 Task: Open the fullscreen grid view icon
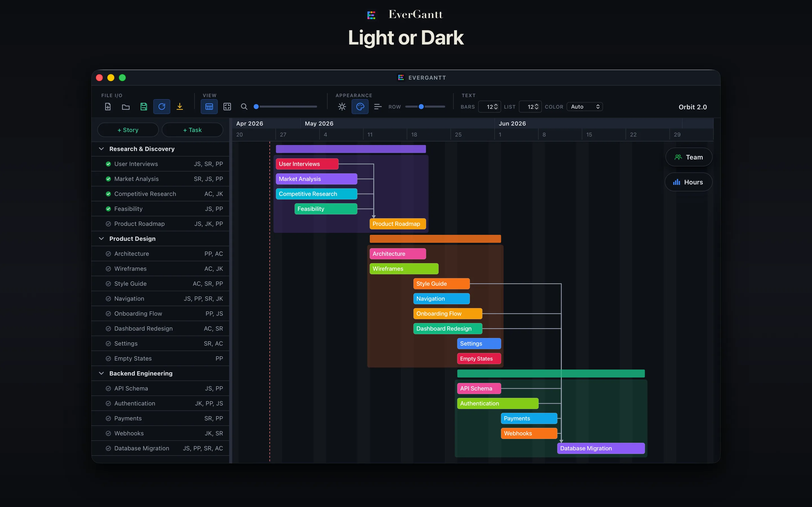(227, 106)
